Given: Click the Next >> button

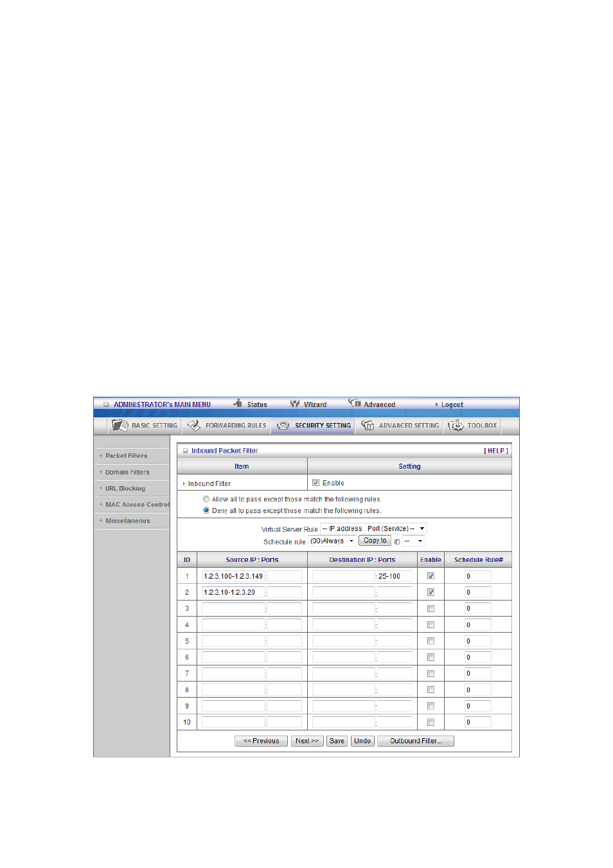Looking at the screenshot, I should coord(306,741).
